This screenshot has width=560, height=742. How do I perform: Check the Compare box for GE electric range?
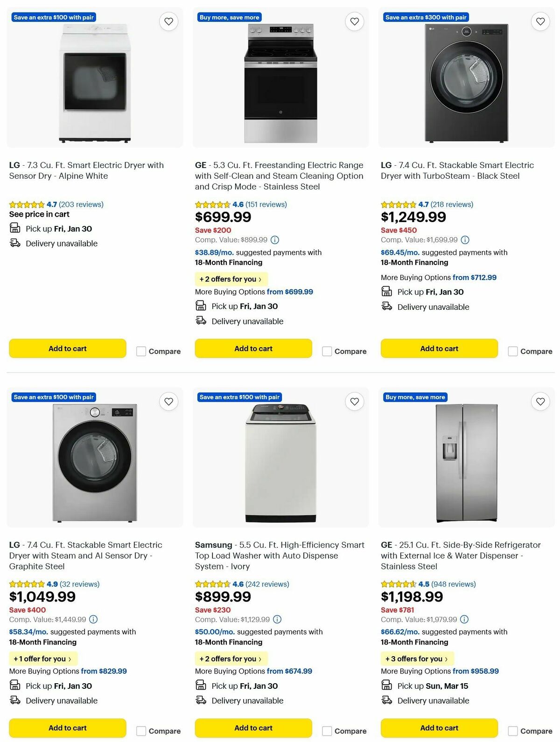click(327, 351)
